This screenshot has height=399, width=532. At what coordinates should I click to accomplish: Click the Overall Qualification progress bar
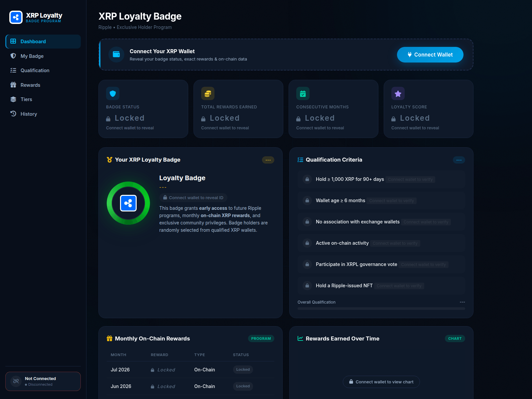point(381,309)
